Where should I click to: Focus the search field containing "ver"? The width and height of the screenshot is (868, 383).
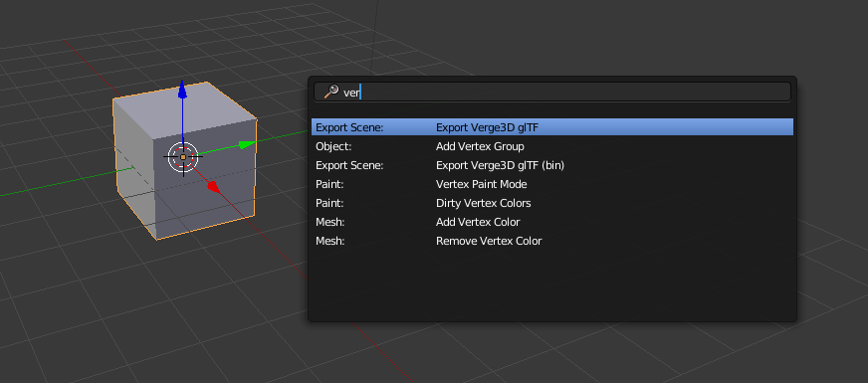coord(551,92)
